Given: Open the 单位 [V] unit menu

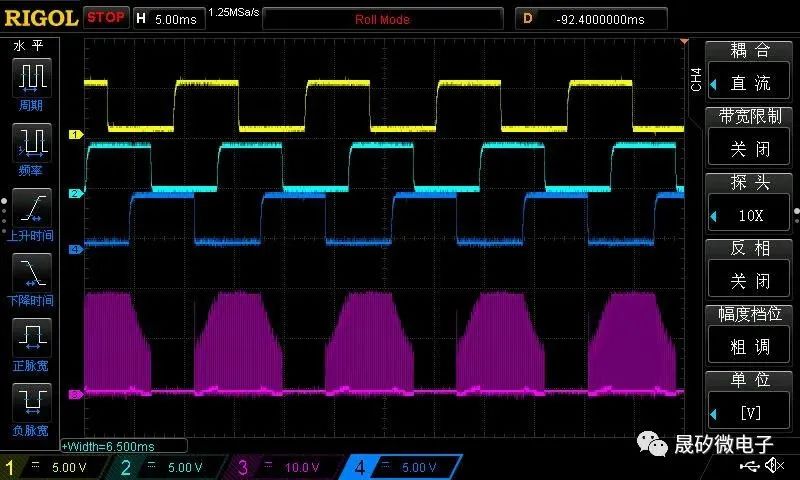Looking at the screenshot, I should [749, 400].
